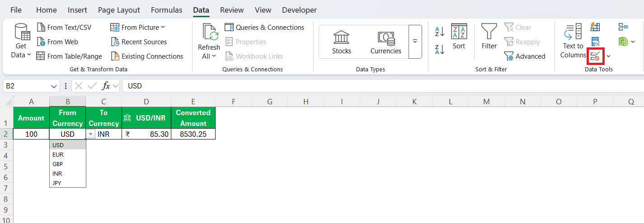
Task: Switch to the Formulas tab
Action: click(x=167, y=10)
